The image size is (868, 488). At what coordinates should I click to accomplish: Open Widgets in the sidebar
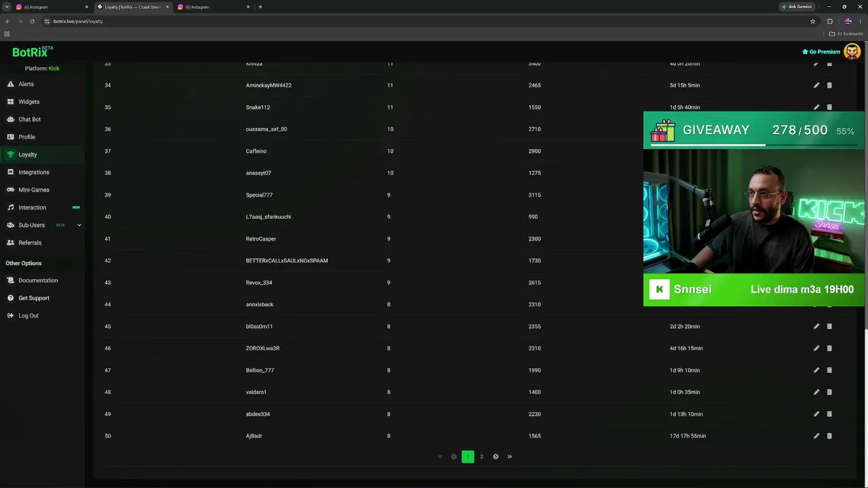28,102
